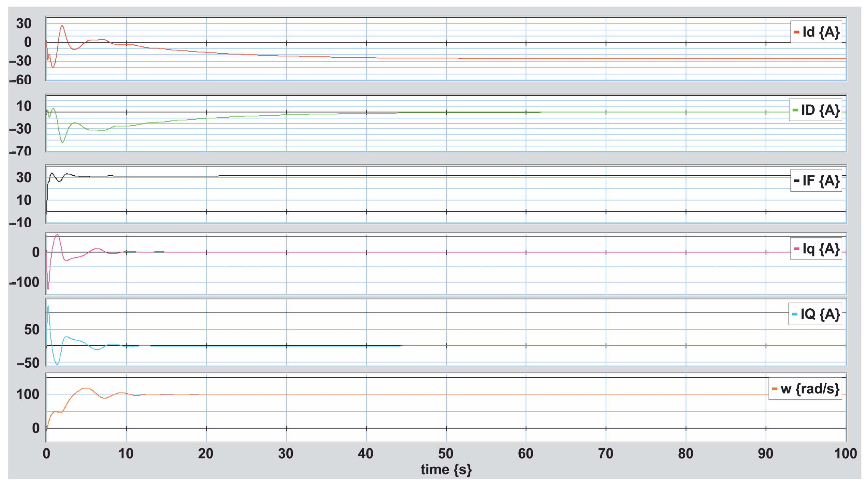Click the cyan IQ color marker
This screenshot has width=868, height=485.
pos(795,314)
